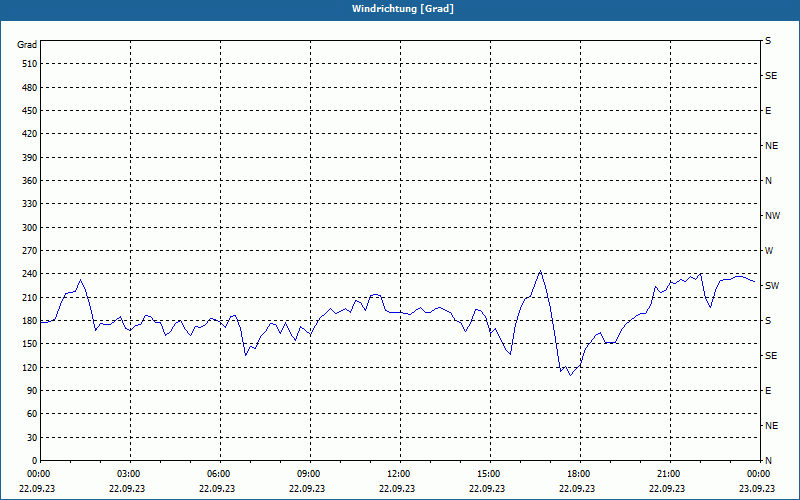Select the 150 degree axis label
The height and width of the screenshot is (500, 800).
(30, 344)
